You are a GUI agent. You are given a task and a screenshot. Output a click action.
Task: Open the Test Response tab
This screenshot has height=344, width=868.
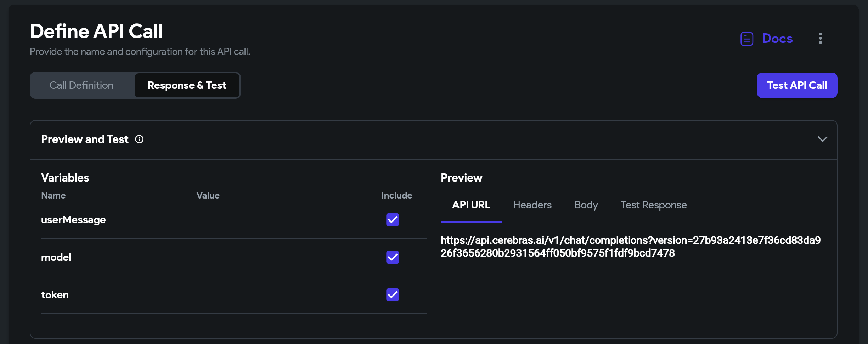coord(653,205)
